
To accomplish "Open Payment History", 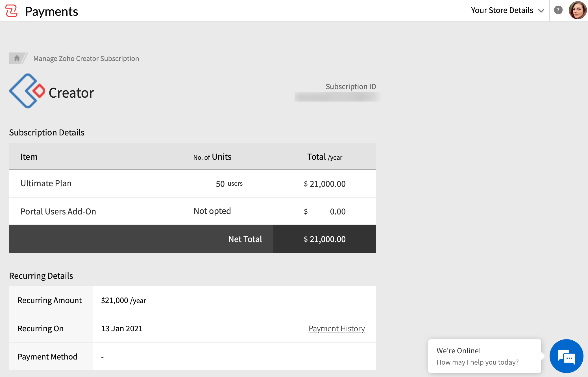I will (x=336, y=328).
